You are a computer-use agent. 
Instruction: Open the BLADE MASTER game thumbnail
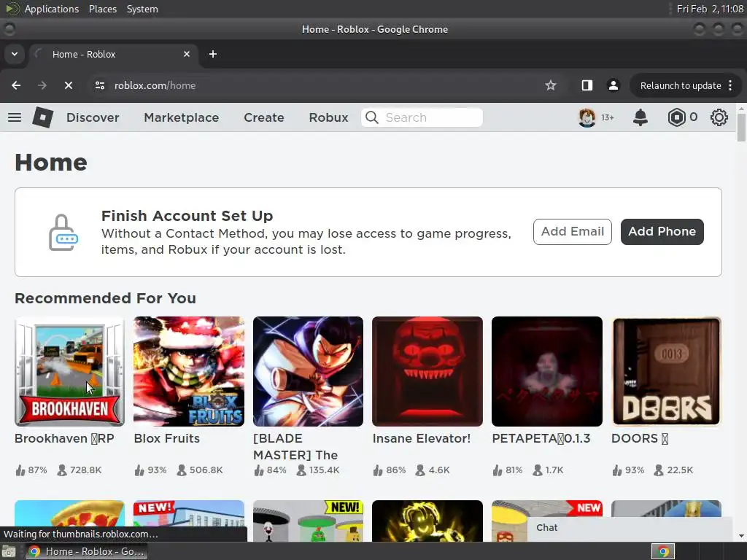point(308,371)
